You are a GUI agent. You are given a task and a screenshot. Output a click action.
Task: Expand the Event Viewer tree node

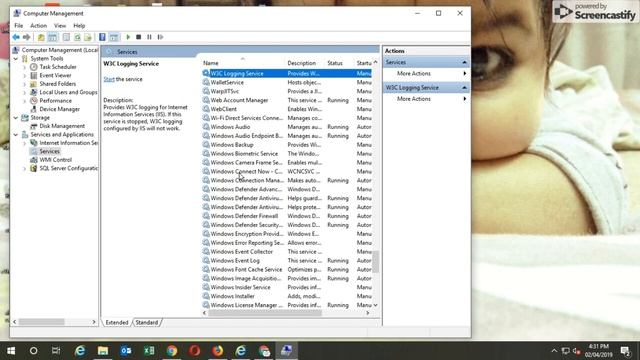coord(24,76)
